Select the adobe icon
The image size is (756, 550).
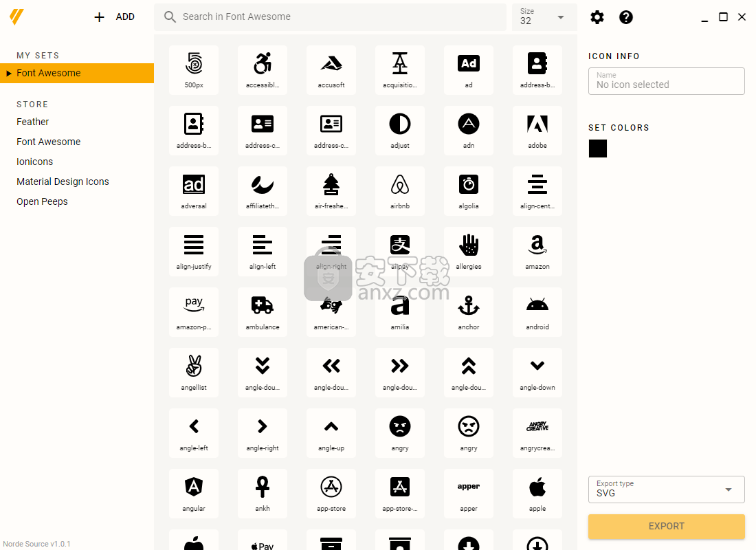pyautogui.click(x=537, y=130)
